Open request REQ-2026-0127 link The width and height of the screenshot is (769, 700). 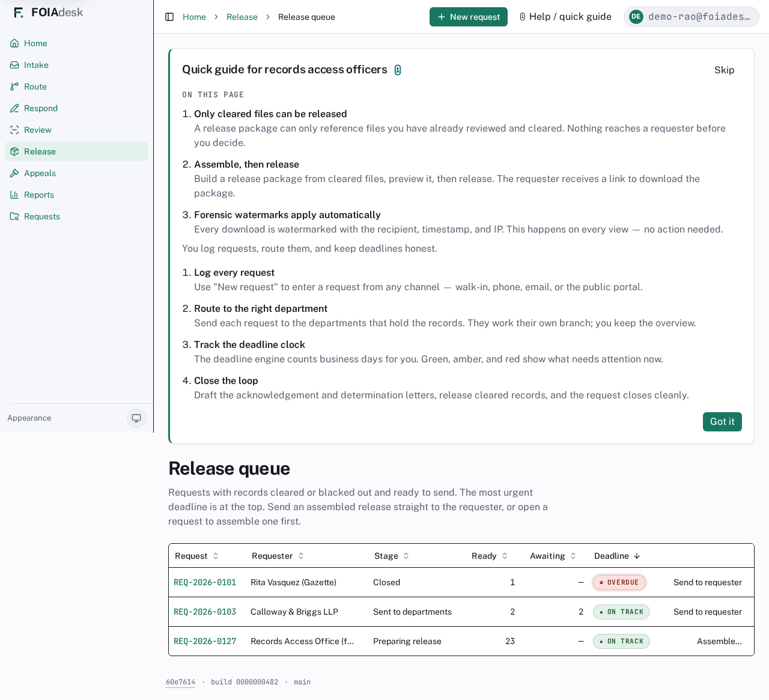[x=205, y=641]
